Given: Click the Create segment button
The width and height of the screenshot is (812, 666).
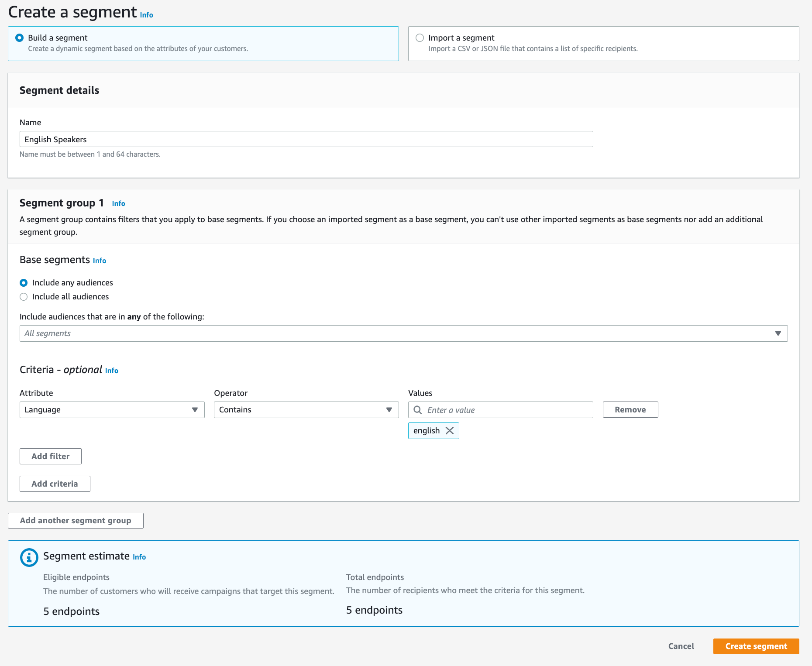Looking at the screenshot, I should [756, 646].
